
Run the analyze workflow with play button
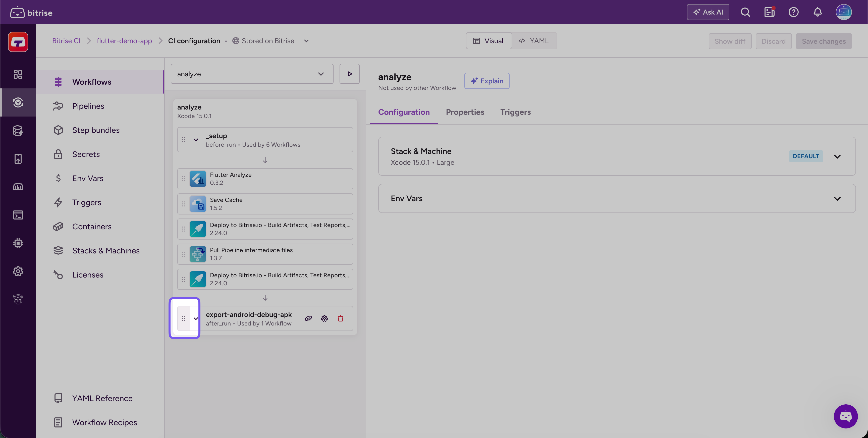point(349,74)
